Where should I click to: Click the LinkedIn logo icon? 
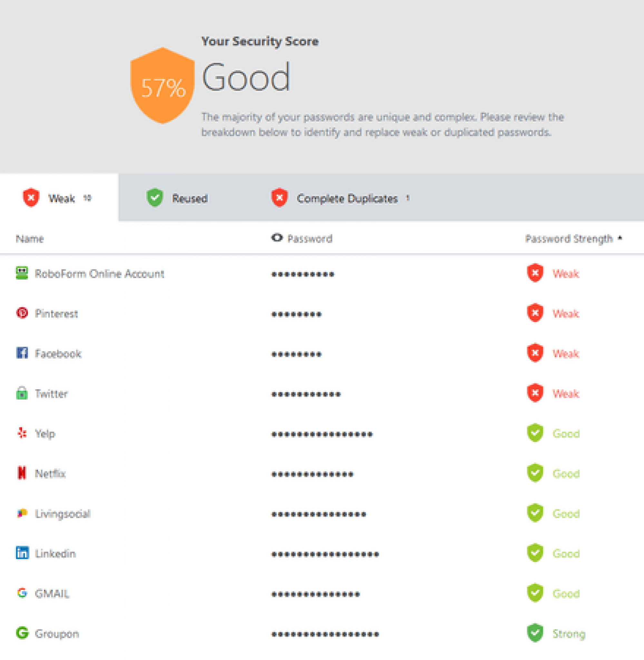22,553
